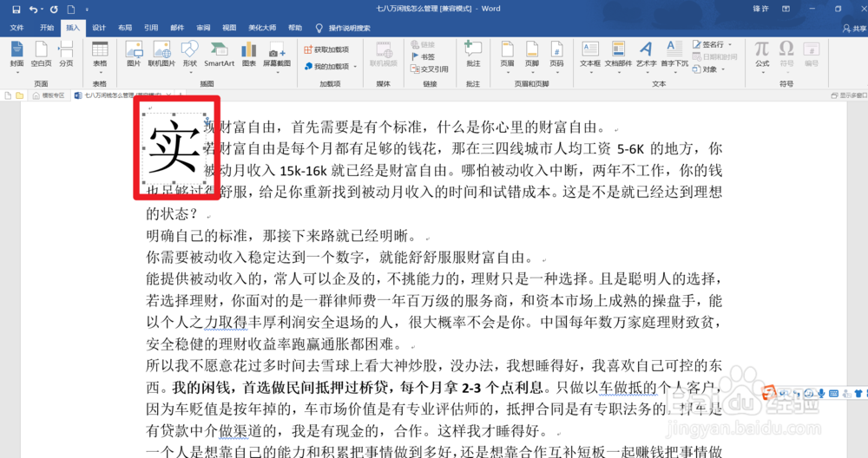Click the 艺术字 WordArt icon
Image resolution: width=868 pixels, height=458 pixels.
click(646, 56)
